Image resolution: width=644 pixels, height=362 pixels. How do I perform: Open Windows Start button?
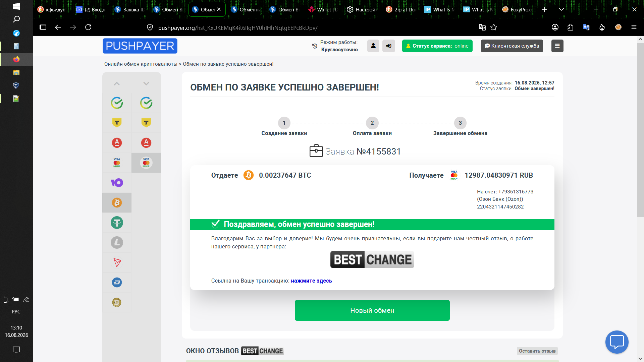point(16,6)
